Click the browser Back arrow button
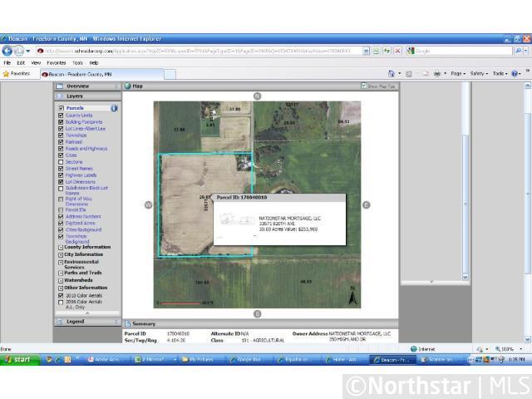 [7, 51]
